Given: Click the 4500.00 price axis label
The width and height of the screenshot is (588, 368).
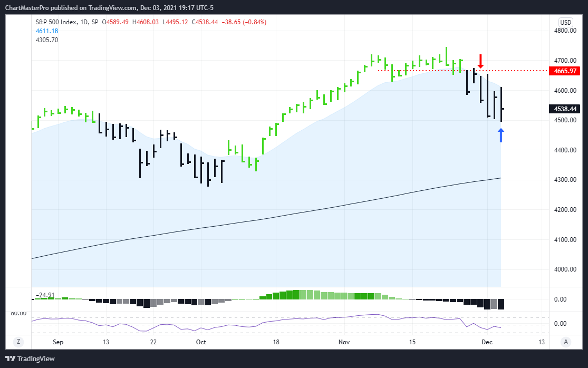Looking at the screenshot, I should coord(565,120).
